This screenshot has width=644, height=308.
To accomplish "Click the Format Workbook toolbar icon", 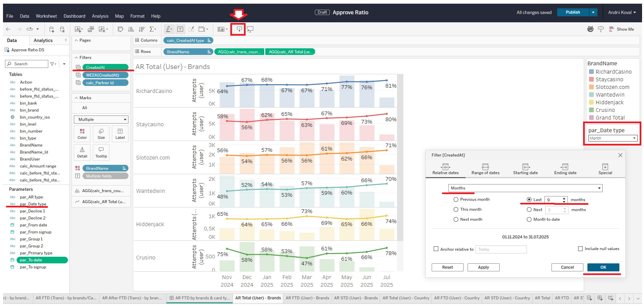I will (191, 29).
